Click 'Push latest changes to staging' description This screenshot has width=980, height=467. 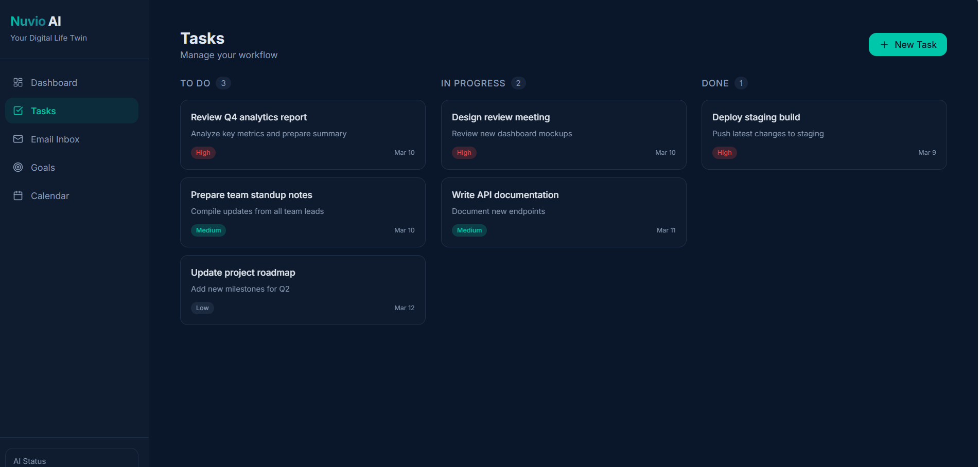tap(768, 134)
